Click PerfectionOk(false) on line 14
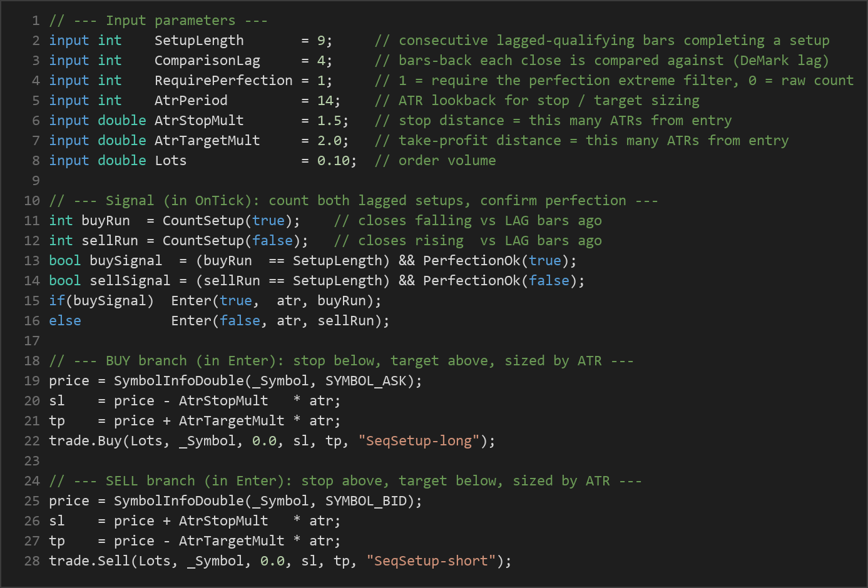This screenshot has height=588, width=868. [x=500, y=281]
